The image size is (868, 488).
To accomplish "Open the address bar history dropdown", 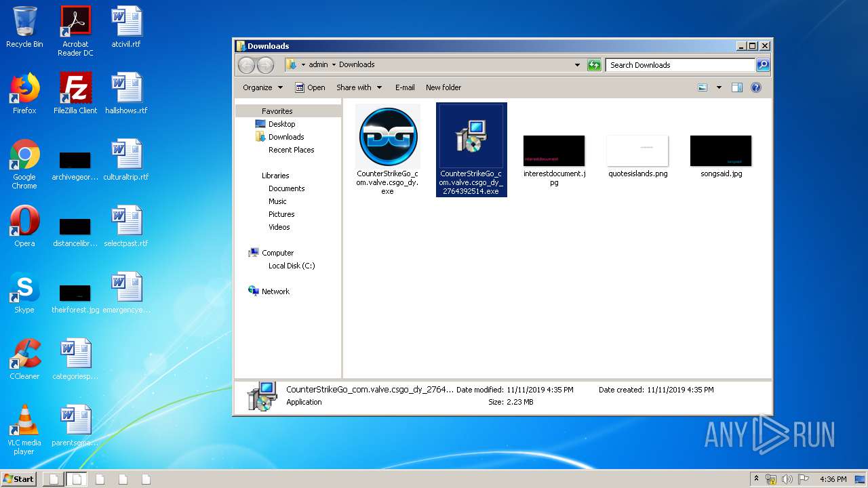I will pos(577,65).
